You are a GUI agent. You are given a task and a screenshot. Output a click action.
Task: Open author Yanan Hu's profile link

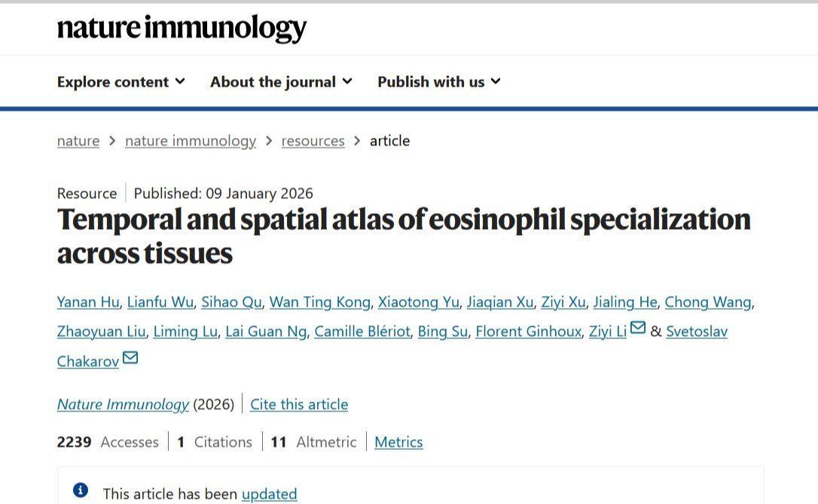pos(88,302)
